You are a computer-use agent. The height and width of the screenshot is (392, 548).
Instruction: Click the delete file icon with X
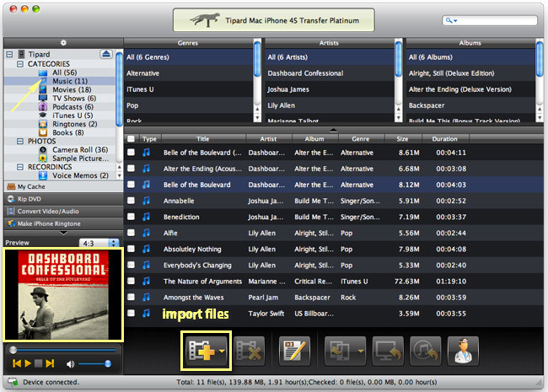click(x=249, y=351)
